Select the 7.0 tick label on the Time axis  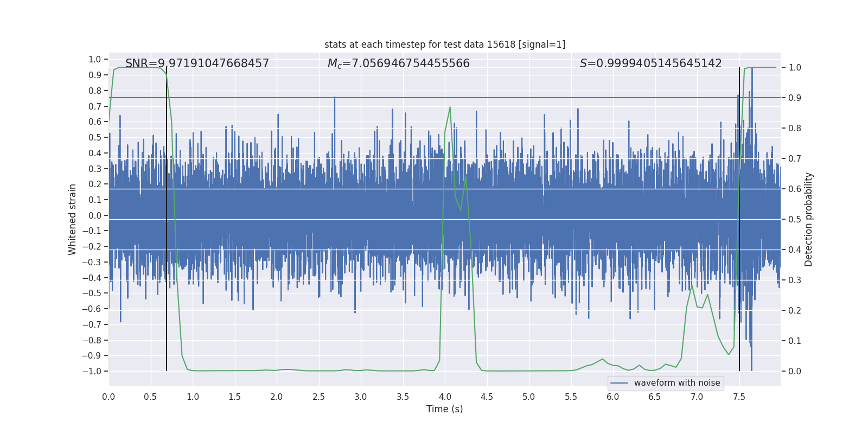click(x=697, y=397)
